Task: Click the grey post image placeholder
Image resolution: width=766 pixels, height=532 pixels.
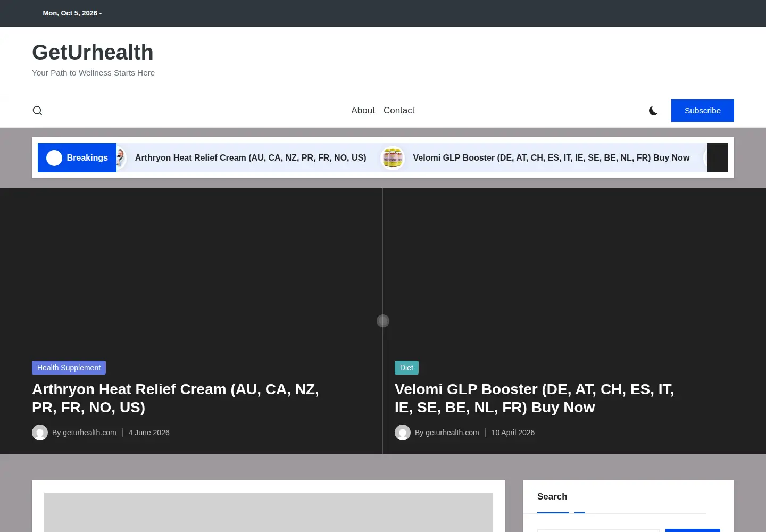Action: 268,512
